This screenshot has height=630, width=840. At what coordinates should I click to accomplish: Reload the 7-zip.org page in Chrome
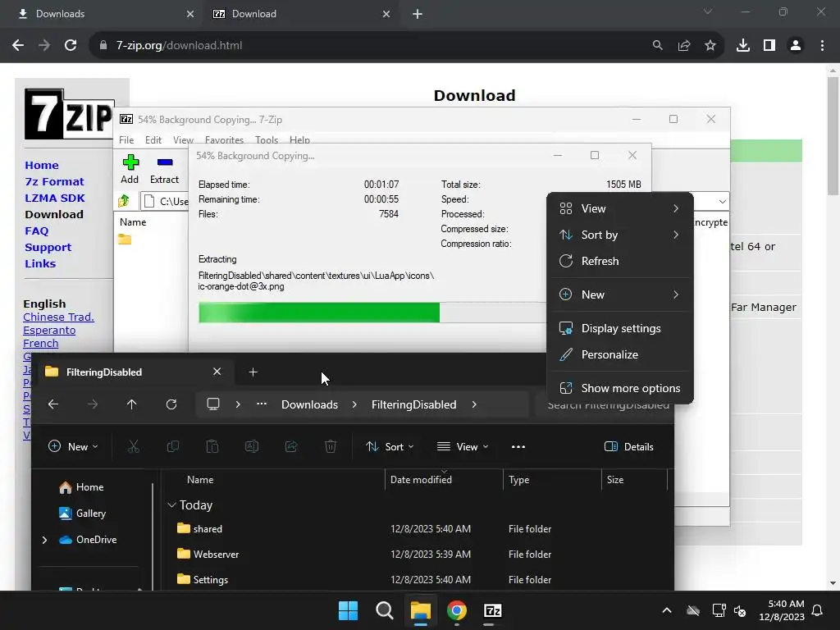pyautogui.click(x=71, y=46)
